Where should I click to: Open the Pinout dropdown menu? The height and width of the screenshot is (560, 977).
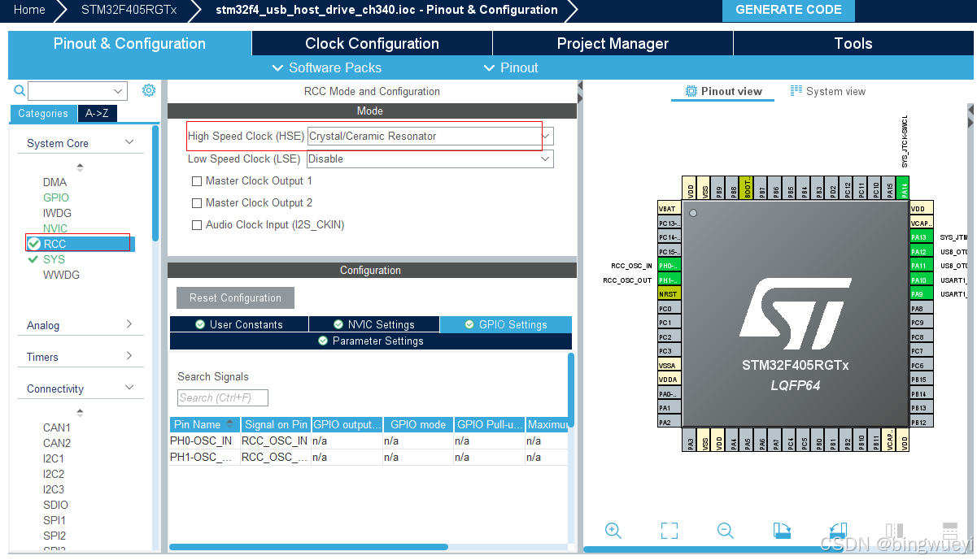click(x=511, y=67)
